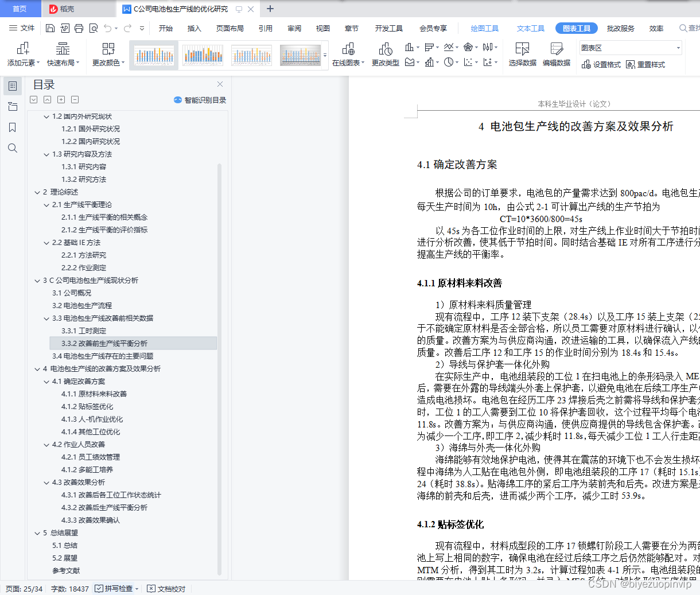
Task: Collapse the 5 总结展望 section
Action: 37,533
